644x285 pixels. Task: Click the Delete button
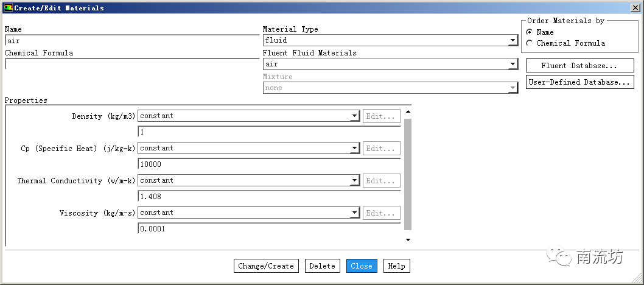tap(322, 266)
